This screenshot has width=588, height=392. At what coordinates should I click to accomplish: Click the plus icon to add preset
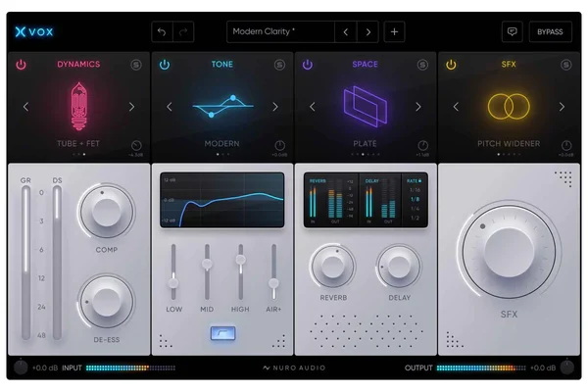pos(394,32)
